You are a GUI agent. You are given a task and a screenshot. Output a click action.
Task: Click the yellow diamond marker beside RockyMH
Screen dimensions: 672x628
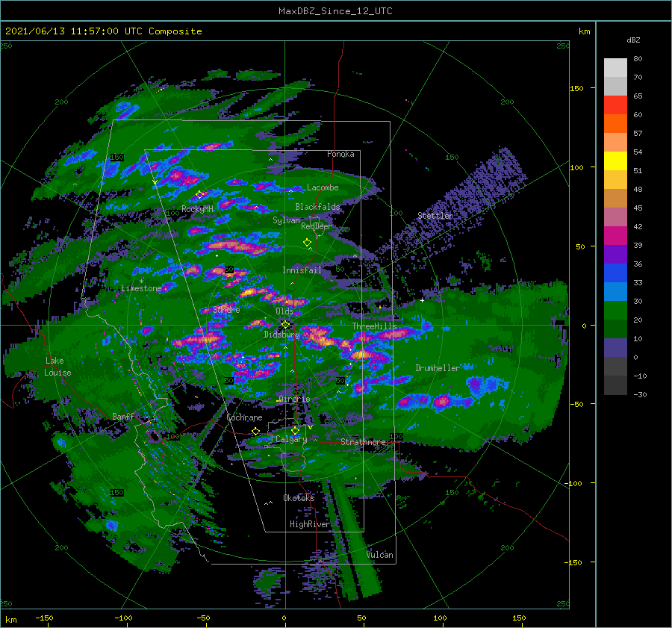[199, 195]
